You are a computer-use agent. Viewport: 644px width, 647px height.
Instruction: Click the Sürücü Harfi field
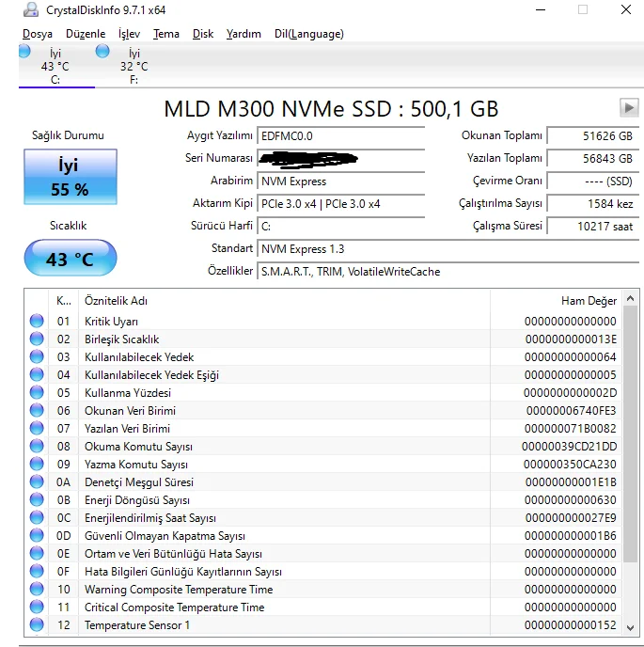[340, 226]
